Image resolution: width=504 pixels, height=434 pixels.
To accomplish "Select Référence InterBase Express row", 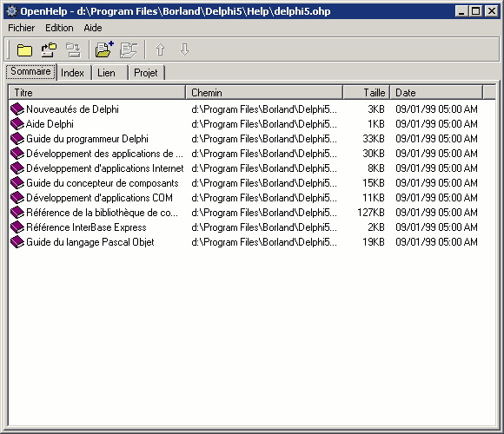I will (x=243, y=227).
